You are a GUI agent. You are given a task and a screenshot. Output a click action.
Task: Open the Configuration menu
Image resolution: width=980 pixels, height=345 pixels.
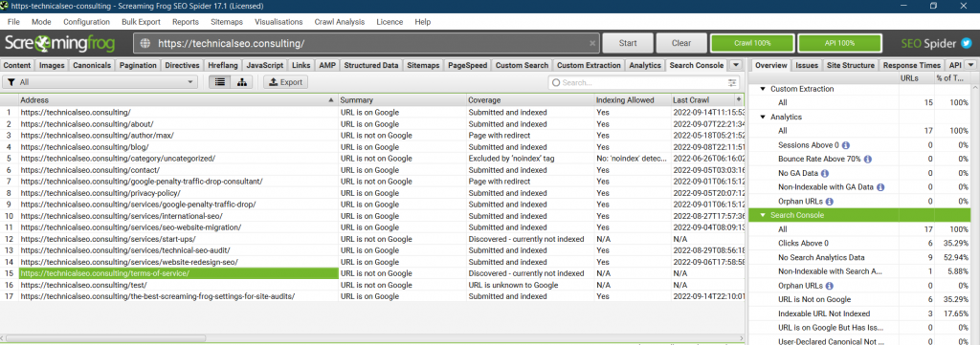(x=87, y=22)
